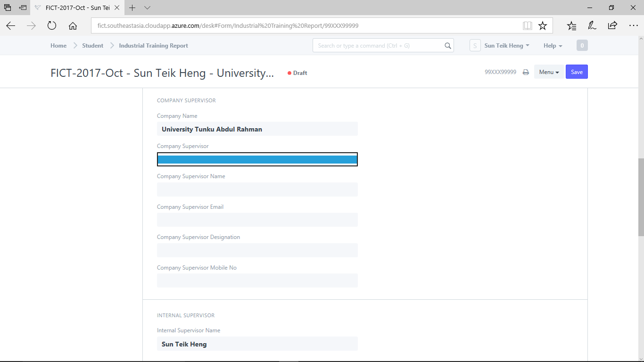
Task: Click the Company Supervisor Name field
Action: click(x=257, y=189)
